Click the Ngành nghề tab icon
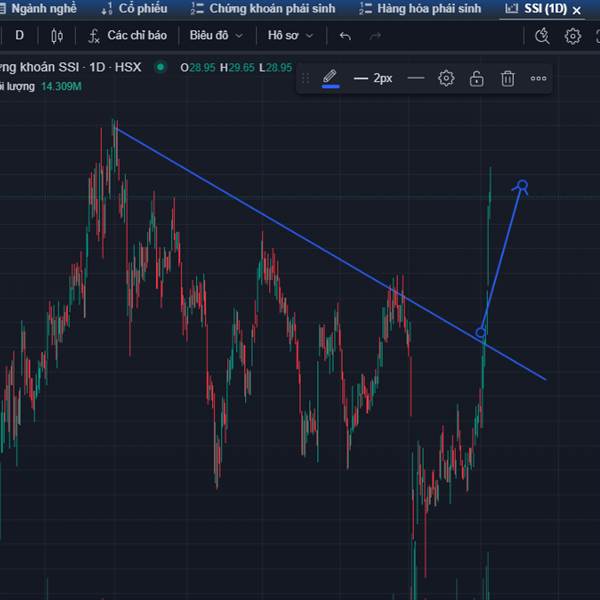600x600 pixels. click(2, 9)
